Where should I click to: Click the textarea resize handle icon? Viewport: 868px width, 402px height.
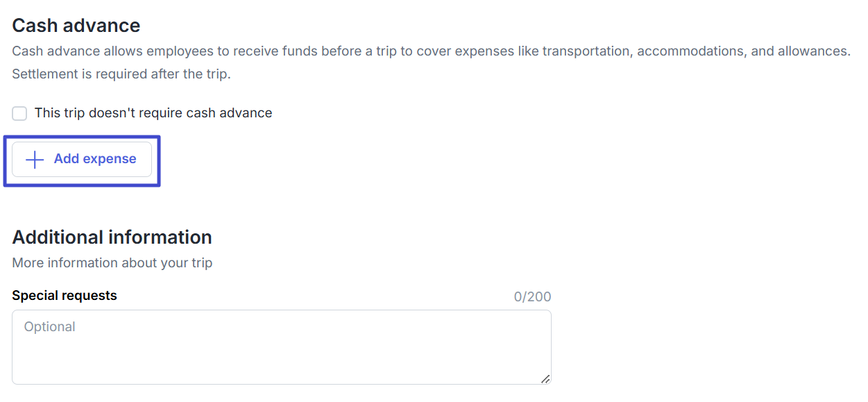click(545, 378)
